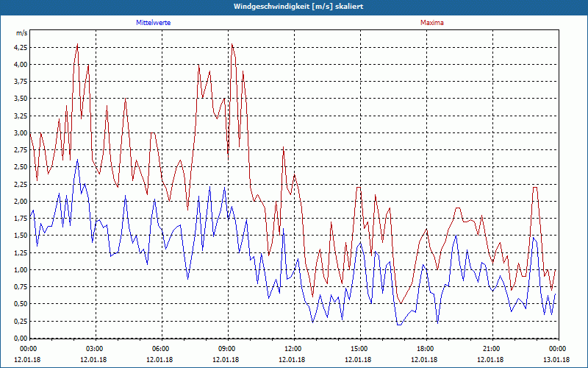Screen dimensions: 588x368
Task: Click the 03:00 time axis label
Action: 96,349
